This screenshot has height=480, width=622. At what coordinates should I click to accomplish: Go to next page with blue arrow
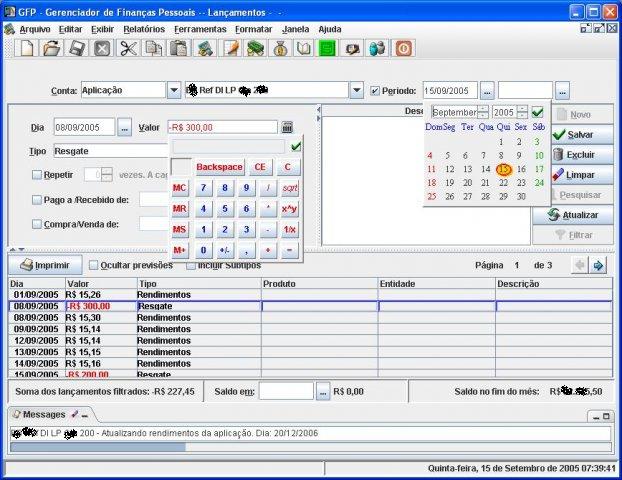coord(598,265)
